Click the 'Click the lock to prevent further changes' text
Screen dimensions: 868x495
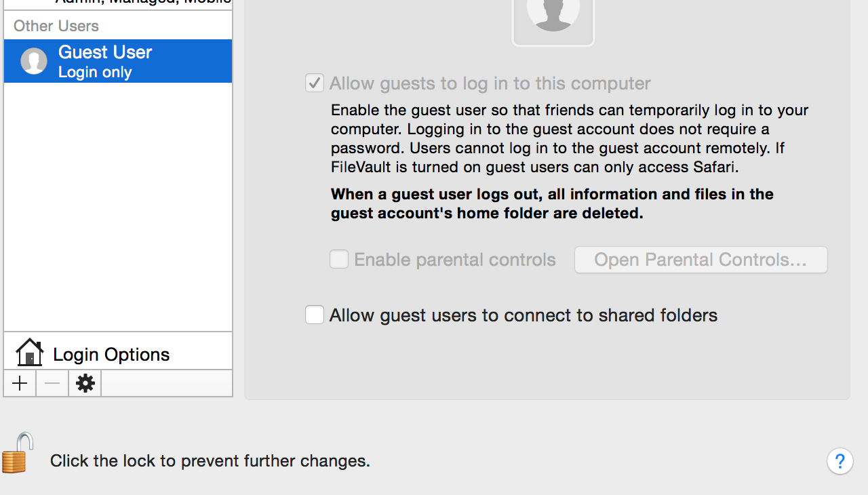point(210,461)
